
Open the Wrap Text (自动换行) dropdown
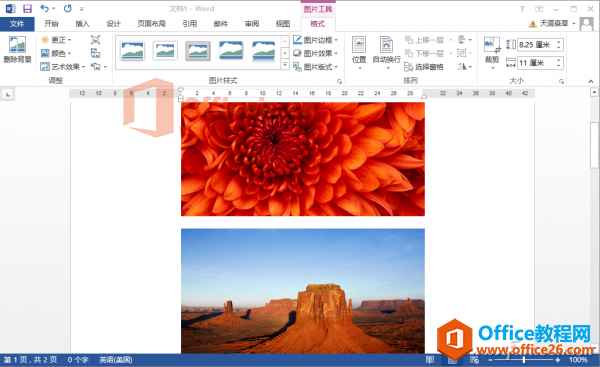click(386, 53)
